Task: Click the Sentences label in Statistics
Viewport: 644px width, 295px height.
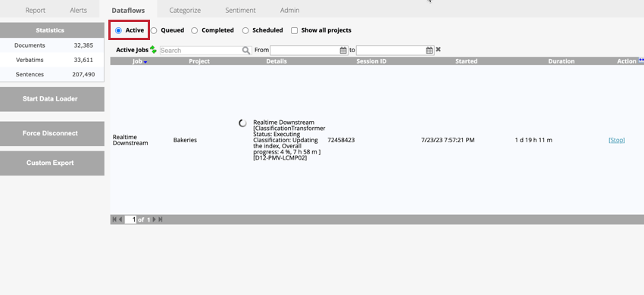Action: coord(30,75)
